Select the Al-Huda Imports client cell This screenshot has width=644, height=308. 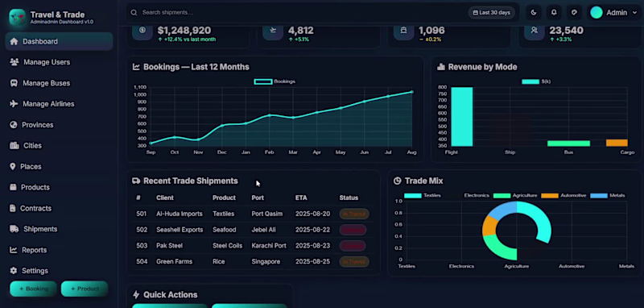[x=179, y=214]
